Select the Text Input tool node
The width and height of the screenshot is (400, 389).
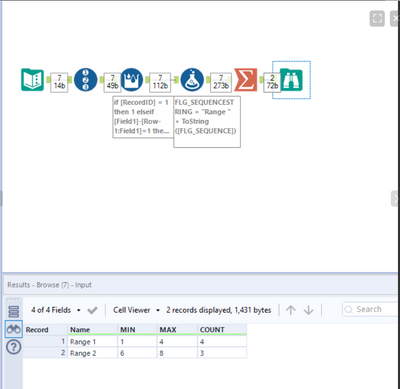pos(32,80)
